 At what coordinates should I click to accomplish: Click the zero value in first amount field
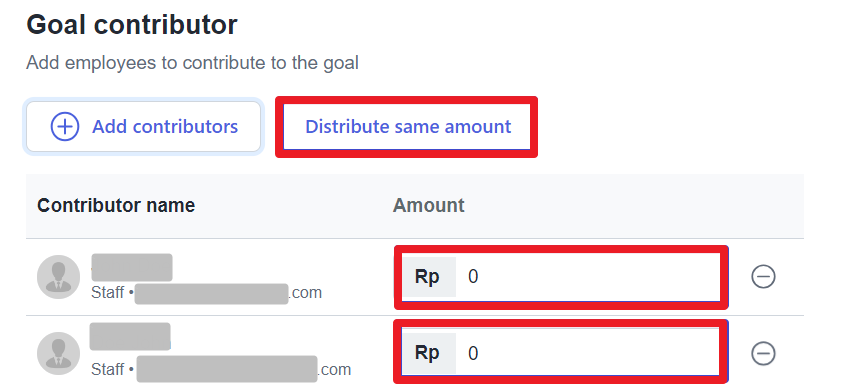coord(473,277)
